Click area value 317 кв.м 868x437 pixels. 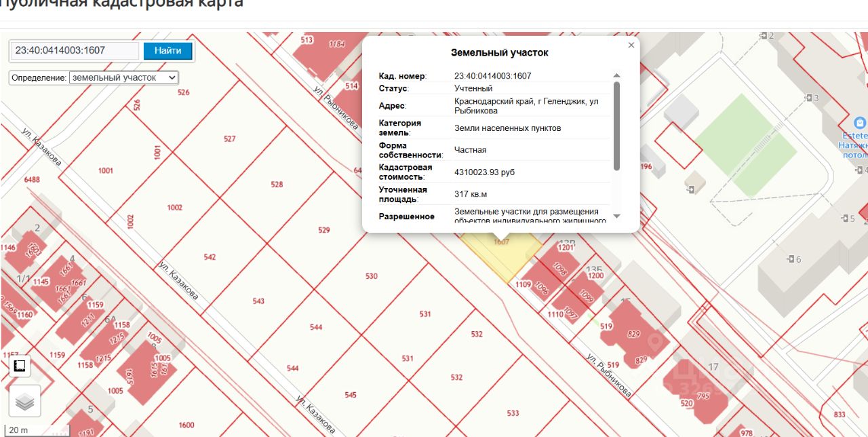(471, 194)
